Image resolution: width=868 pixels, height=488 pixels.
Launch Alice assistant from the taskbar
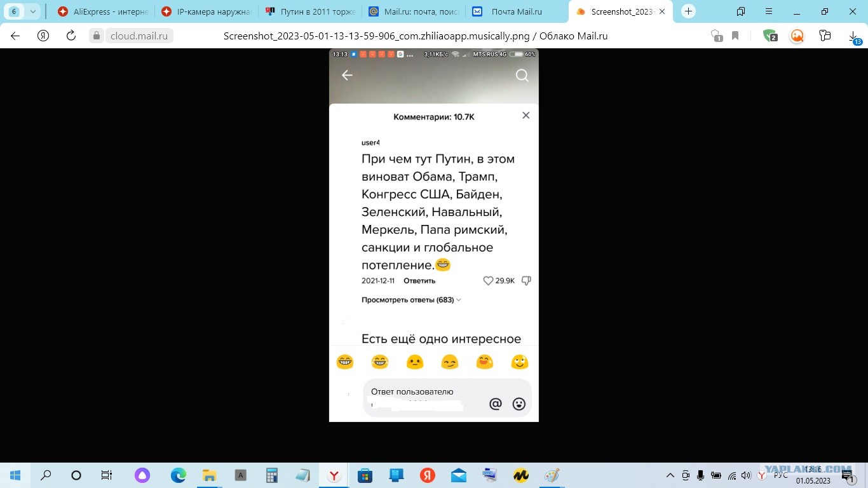pos(142,475)
